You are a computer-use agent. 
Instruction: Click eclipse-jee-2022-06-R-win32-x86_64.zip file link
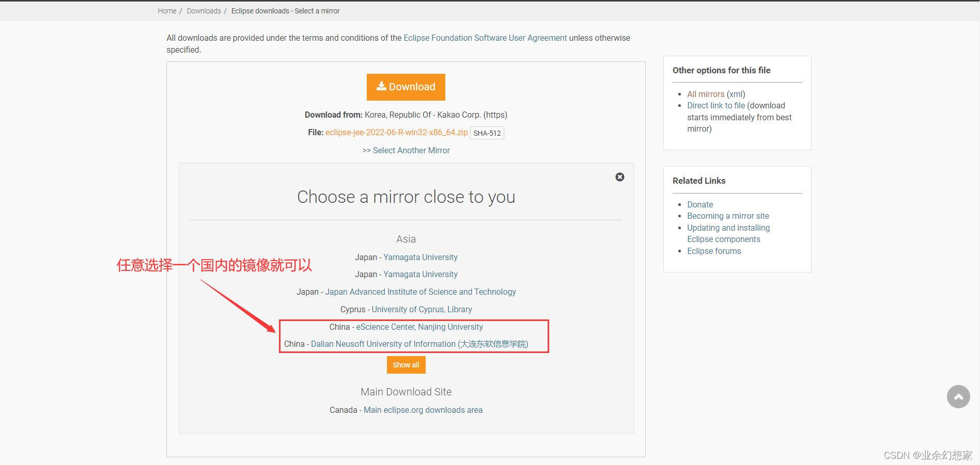(396, 132)
